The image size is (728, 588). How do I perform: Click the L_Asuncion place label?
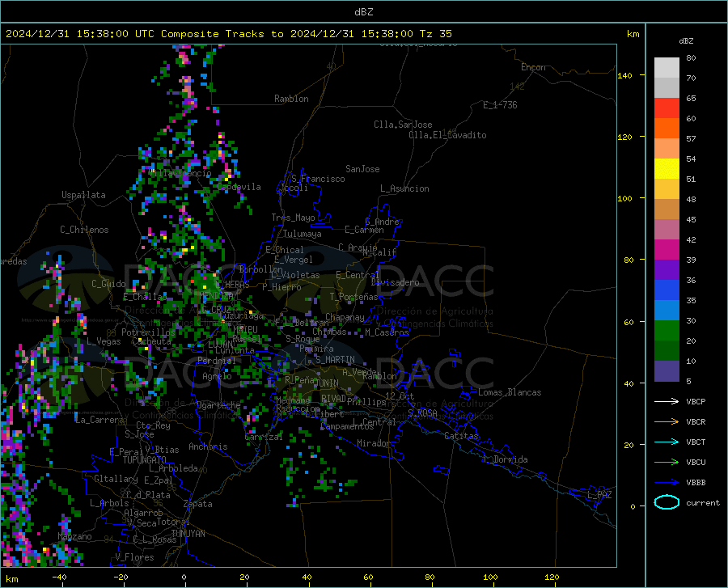(404, 188)
